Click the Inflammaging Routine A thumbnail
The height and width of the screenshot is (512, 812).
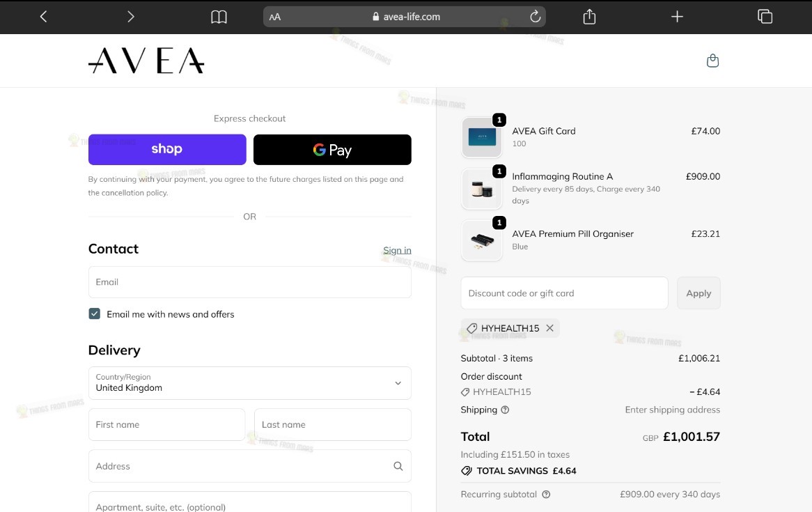tap(482, 189)
